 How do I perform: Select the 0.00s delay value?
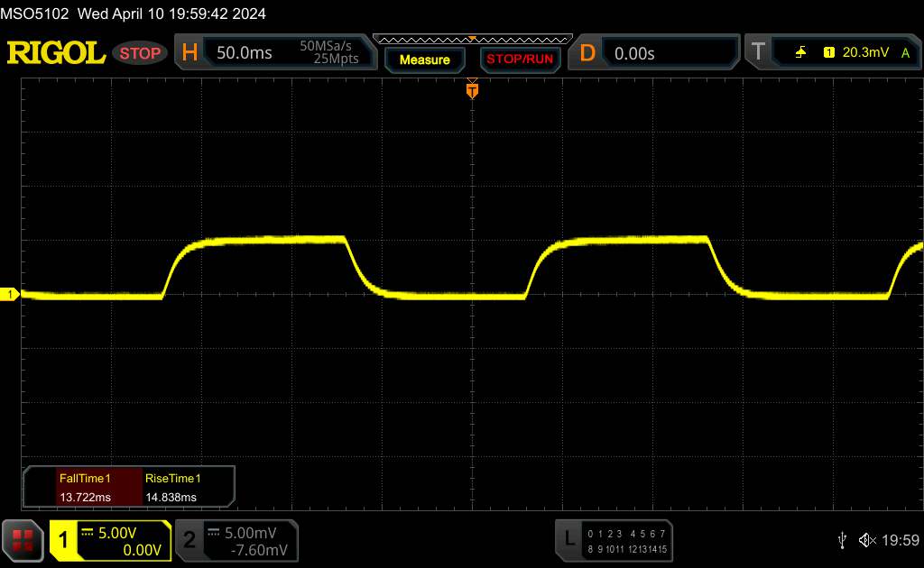[634, 54]
